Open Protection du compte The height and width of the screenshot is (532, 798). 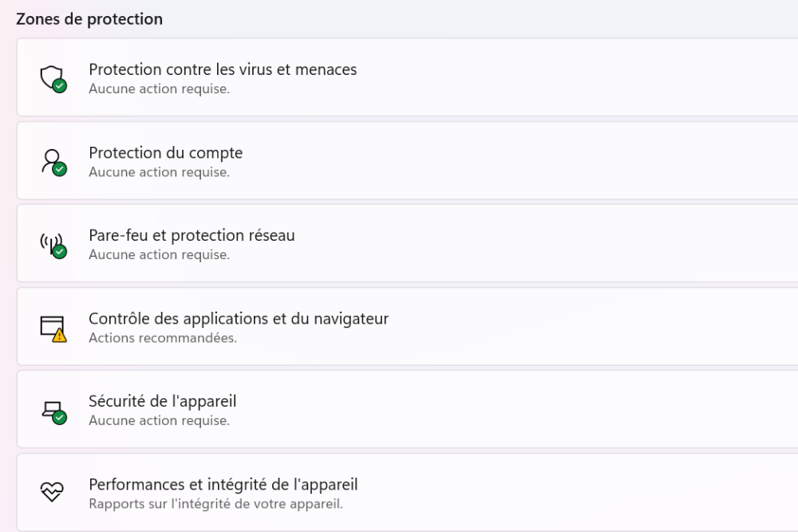tap(165, 152)
